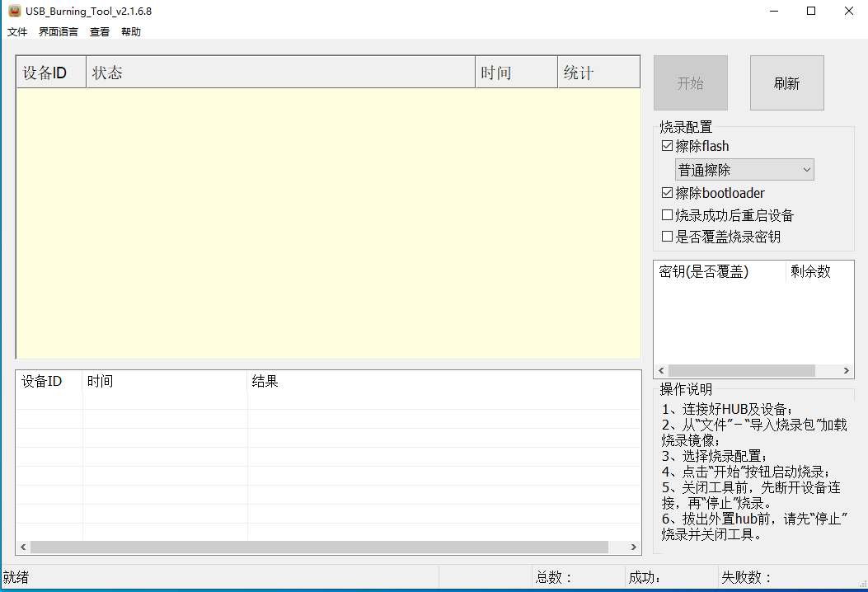Screen dimensions: 868x592
Task: Open the 查看 menu
Action: [x=99, y=31]
